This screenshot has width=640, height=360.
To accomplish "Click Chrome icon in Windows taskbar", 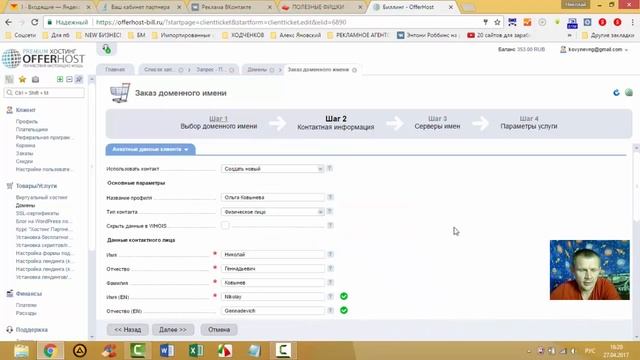I will [50, 350].
